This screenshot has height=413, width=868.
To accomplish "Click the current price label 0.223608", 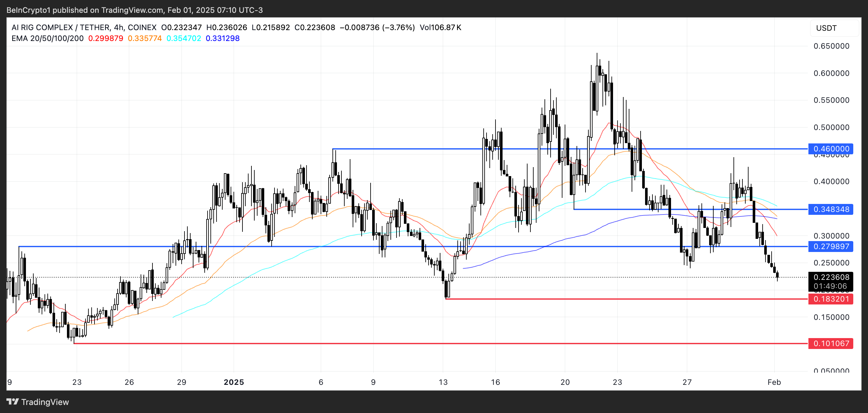I will tap(831, 277).
